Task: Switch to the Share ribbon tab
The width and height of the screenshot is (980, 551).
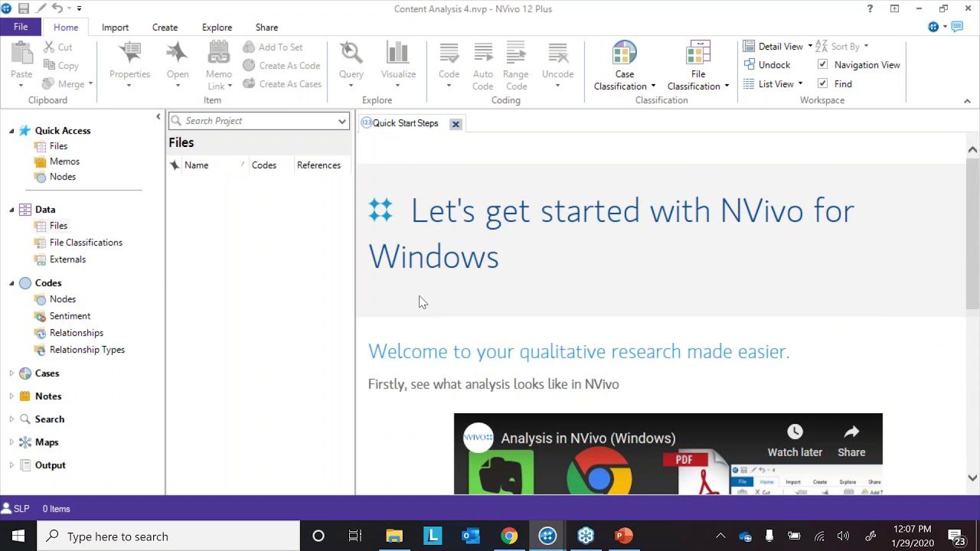Action: coord(266,28)
